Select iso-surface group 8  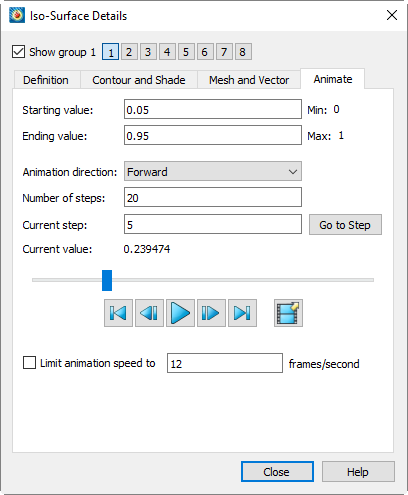[x=243, y=52]
